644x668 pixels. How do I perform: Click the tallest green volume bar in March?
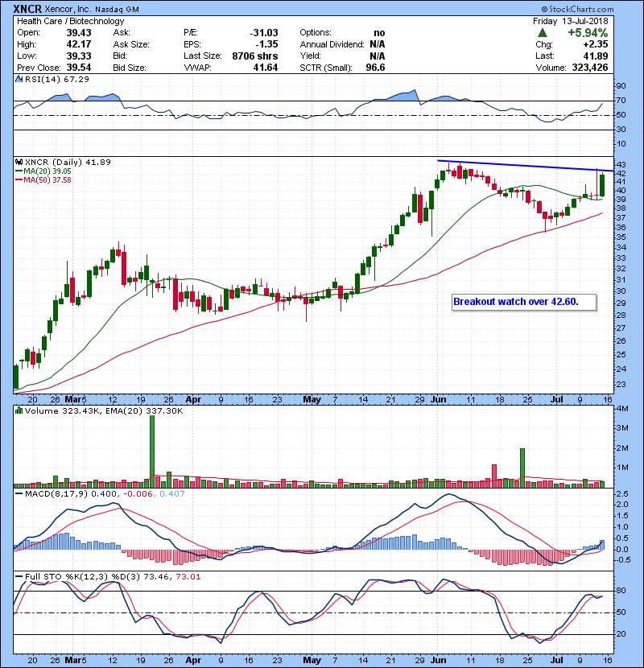pos(152,452)
